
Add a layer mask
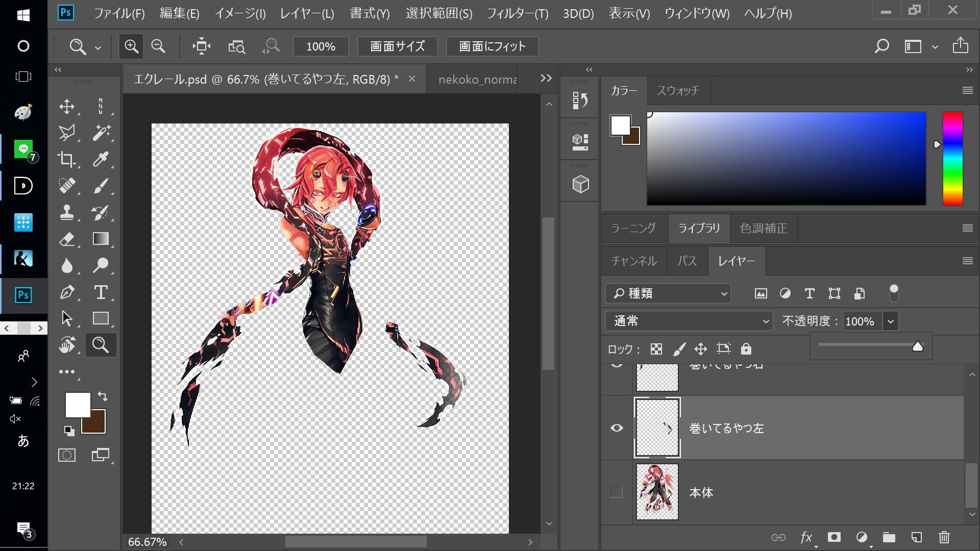[834, 537]
